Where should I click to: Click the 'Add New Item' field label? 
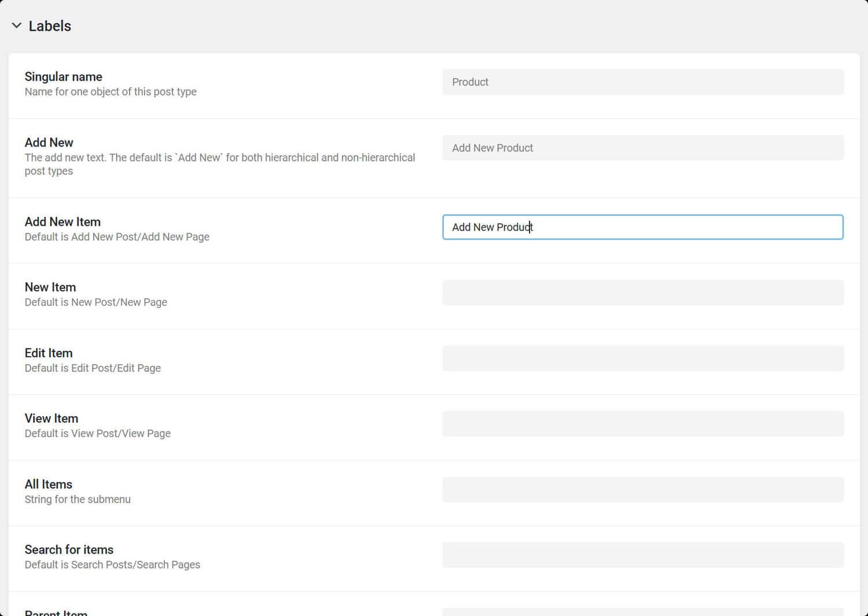(62, 222)
